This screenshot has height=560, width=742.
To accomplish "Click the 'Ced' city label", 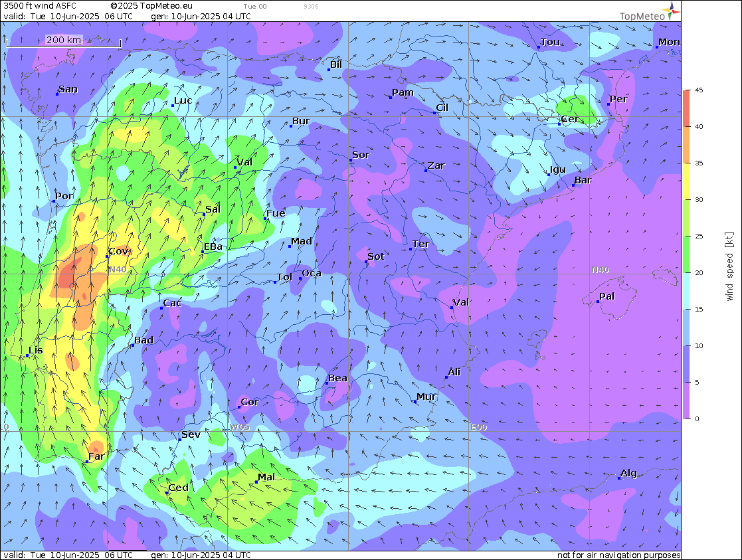I will point(179,488).
